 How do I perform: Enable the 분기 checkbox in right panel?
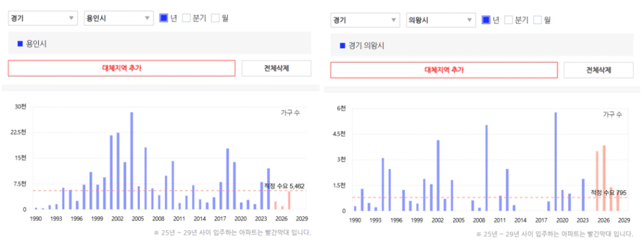pos(509,19)
